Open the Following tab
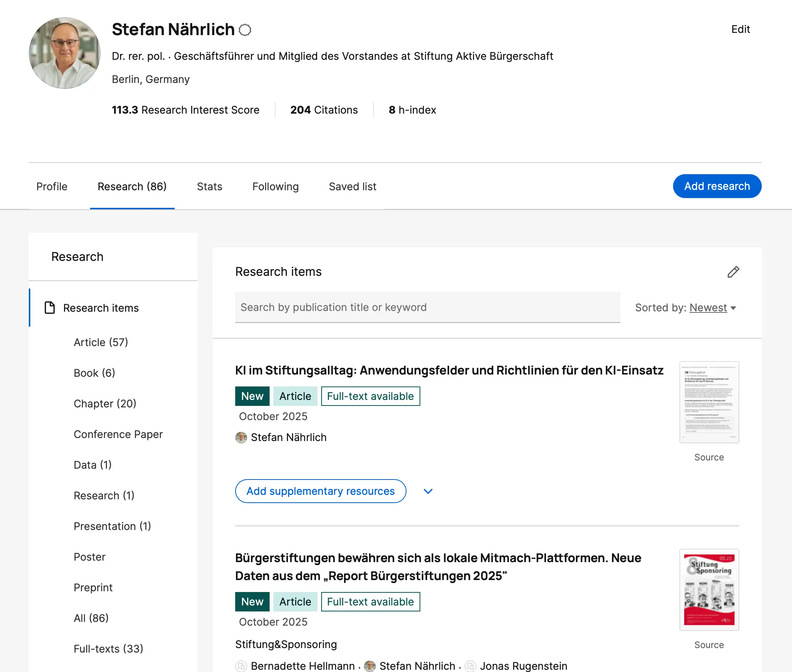The height and width of the screenshot is (672, 792). [275, 187]
